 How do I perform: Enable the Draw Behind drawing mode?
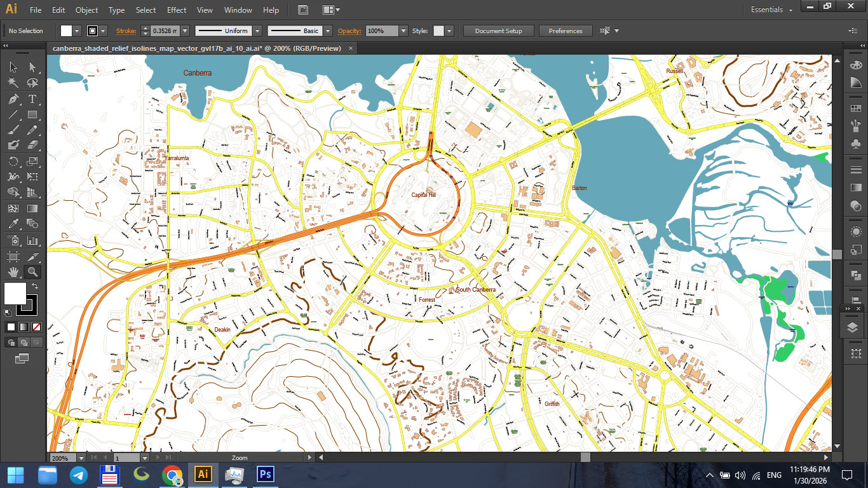click(x=24, y=342)
